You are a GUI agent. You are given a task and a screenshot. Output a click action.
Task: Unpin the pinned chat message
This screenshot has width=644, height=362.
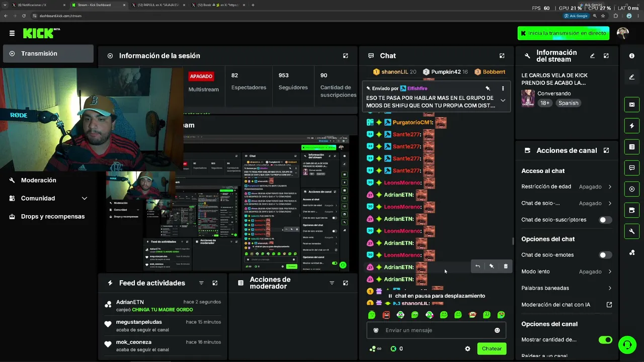click(488, 88)
